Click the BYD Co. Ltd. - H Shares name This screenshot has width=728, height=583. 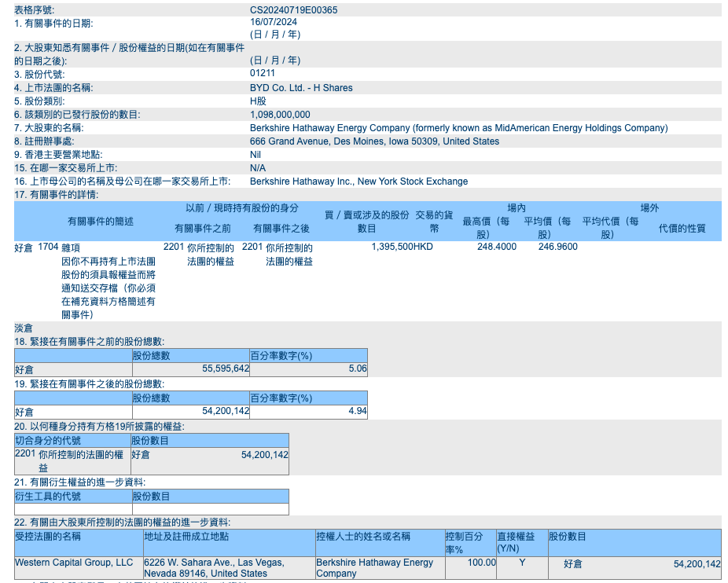click(301, 88)
